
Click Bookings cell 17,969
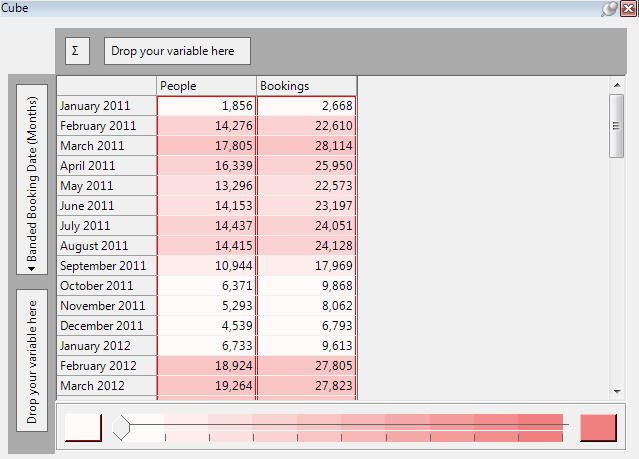(x=306, y=266)
